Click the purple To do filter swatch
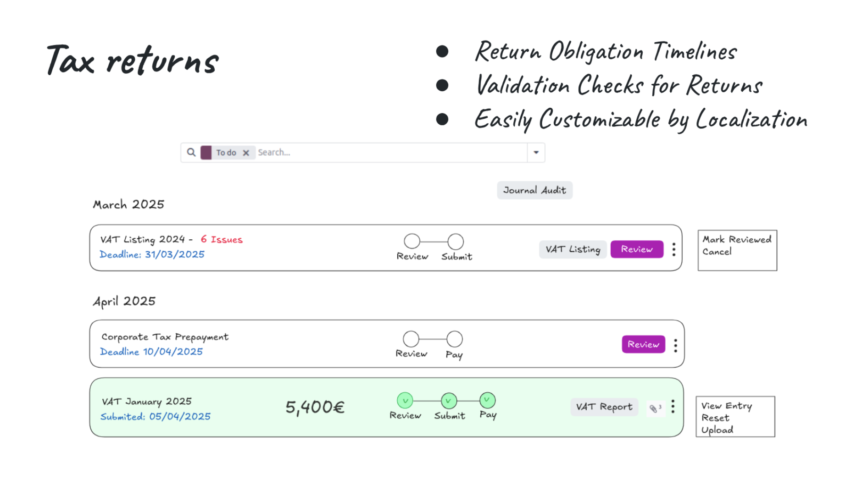 click(x=206, y=152)
